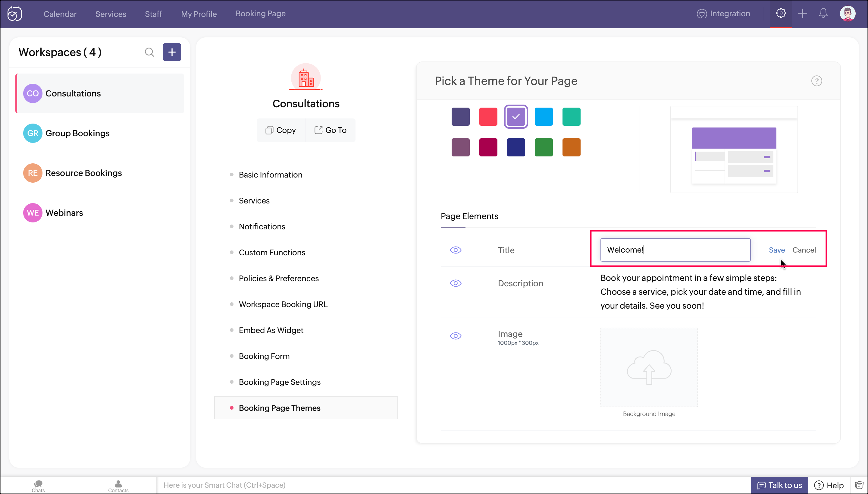This screenshot has width=868, height=494.
Task: Upload a background image in the dashed box
Action: pos(649,367)
